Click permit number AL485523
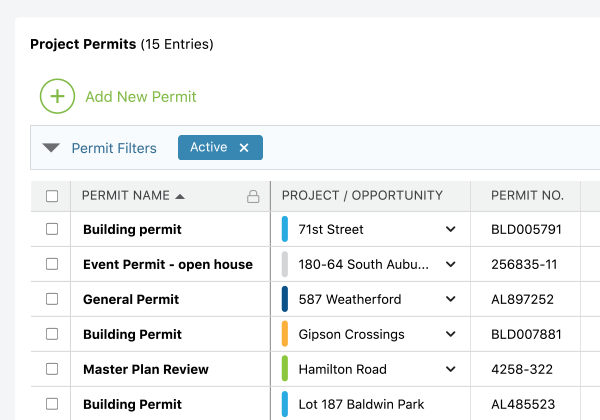 coord(523,404)
